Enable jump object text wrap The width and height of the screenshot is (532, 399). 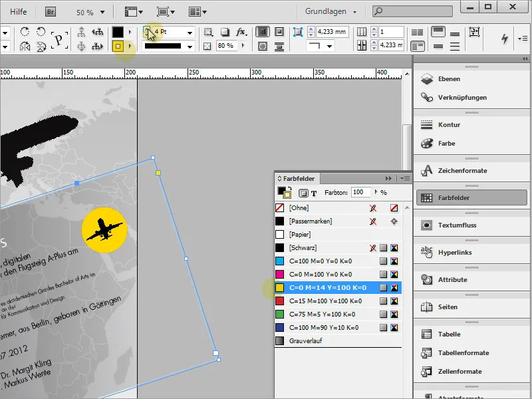[x=279, y=46]
